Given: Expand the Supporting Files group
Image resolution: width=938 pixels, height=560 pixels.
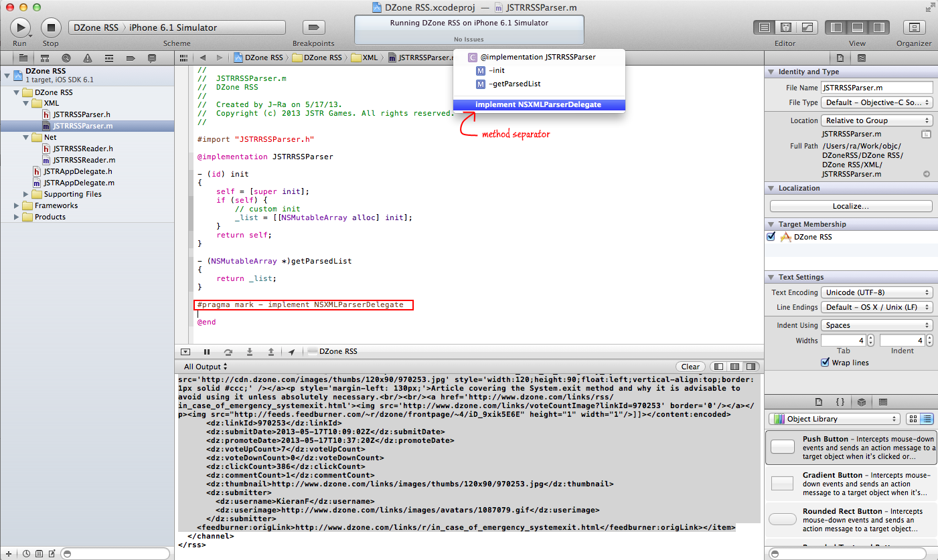Looking at the screenshot, I should pos(27,194).
